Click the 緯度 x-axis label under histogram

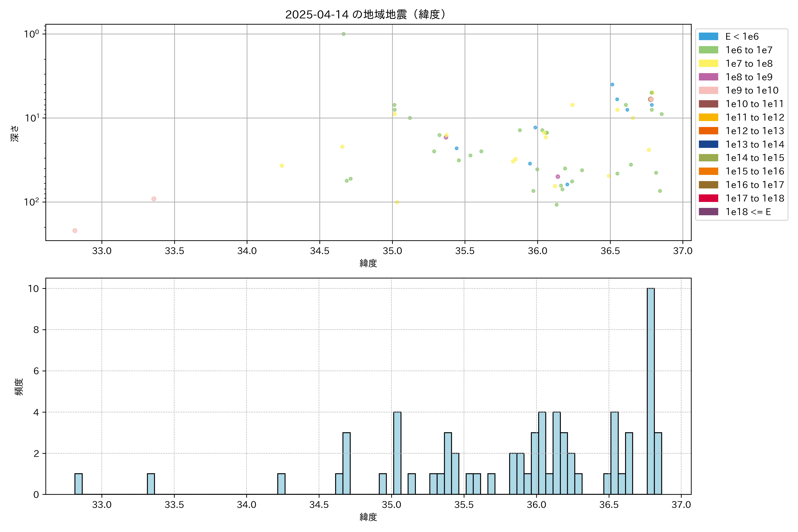coord(368,517)
